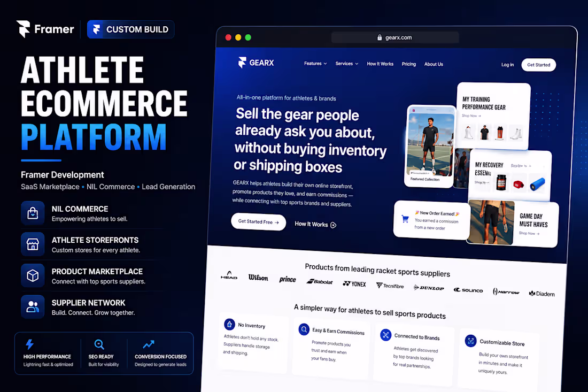Screen dimensions: 588x392
Task: Expand the Features dropdown menu
Action: pyautogui.click(x=315, y=64)
